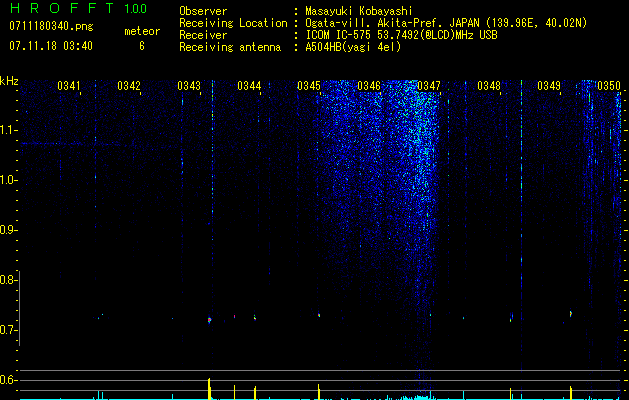Image resolution: width=629 pixels, height=400 pixels.
Task: Click the 0344 time marker
Action: coord(249,86)
